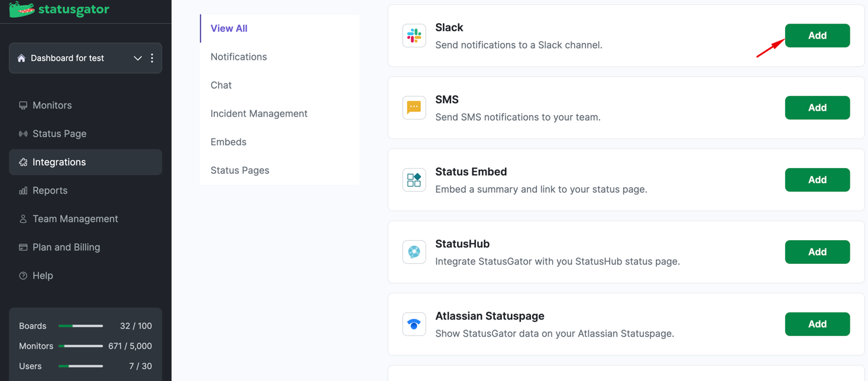Open Team Management in the sidebar
This screenshot has height=381, width=868.
[75, 218]
